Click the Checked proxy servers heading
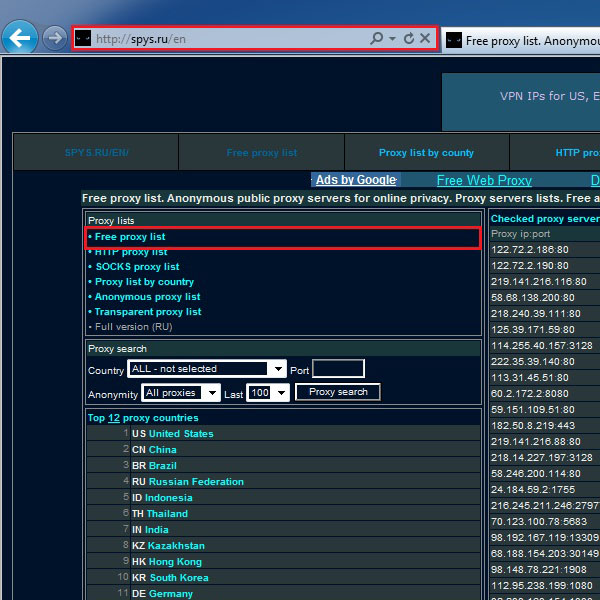This screenshot has width=600, height=600. [x=545, y=218]
